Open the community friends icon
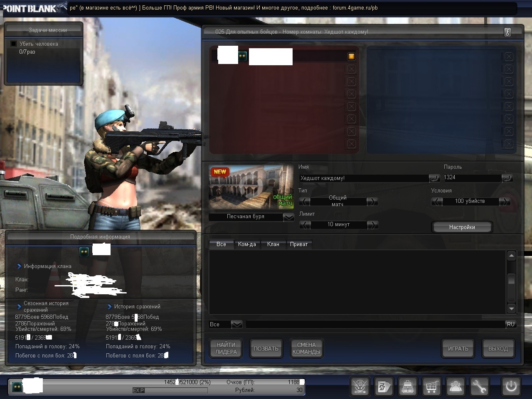The image size is (532, 399). [456, 387]
